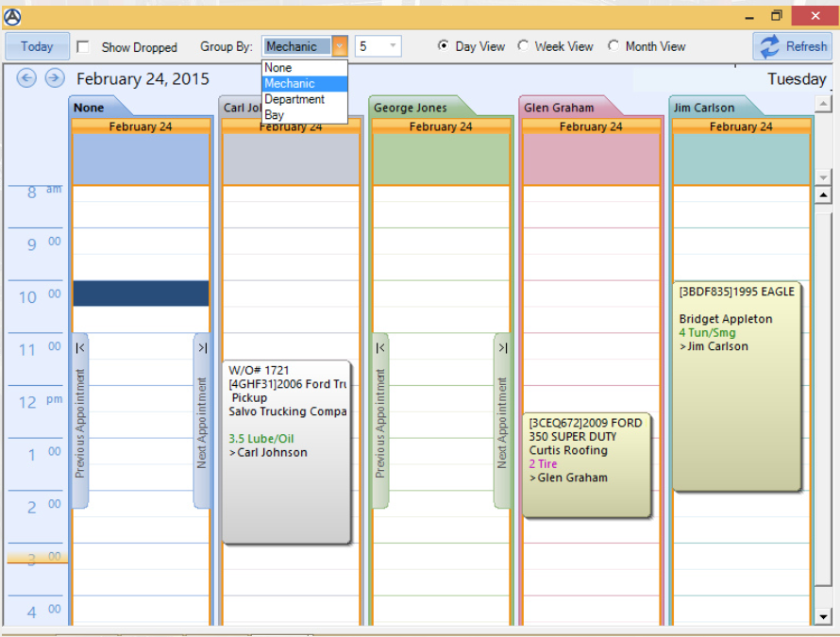Image resolution: width=840 pixels, height=637 pixels.
Task: Click the 8 am time label
Action: click(x=44, y=192)
